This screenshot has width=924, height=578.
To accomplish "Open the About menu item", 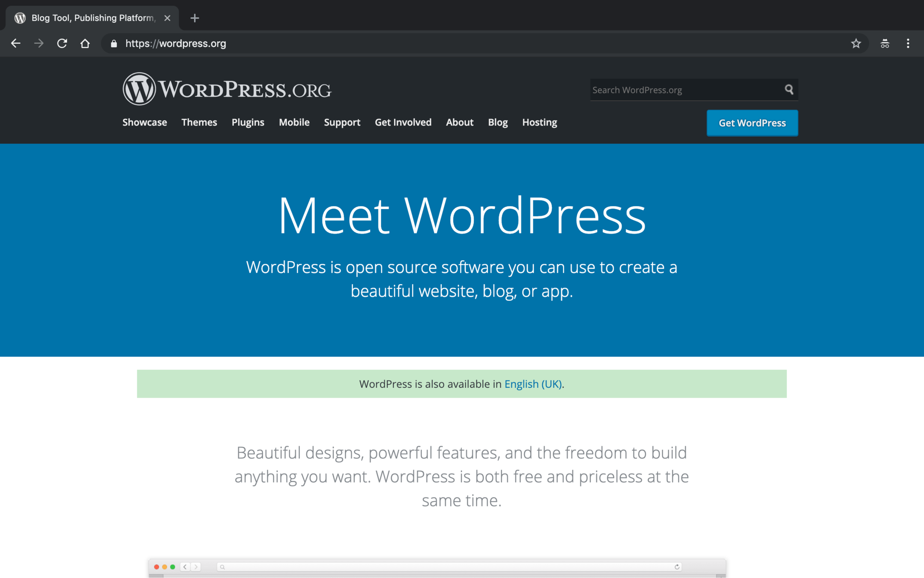I will click(460, 122).
